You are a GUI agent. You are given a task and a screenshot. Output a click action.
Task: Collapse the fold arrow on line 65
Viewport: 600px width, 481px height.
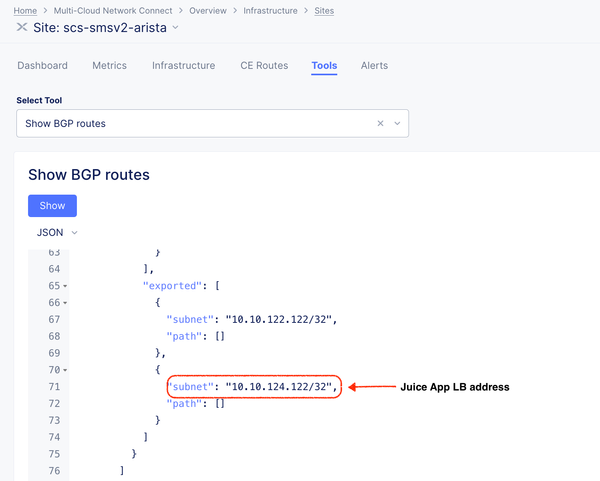(66, 285)
